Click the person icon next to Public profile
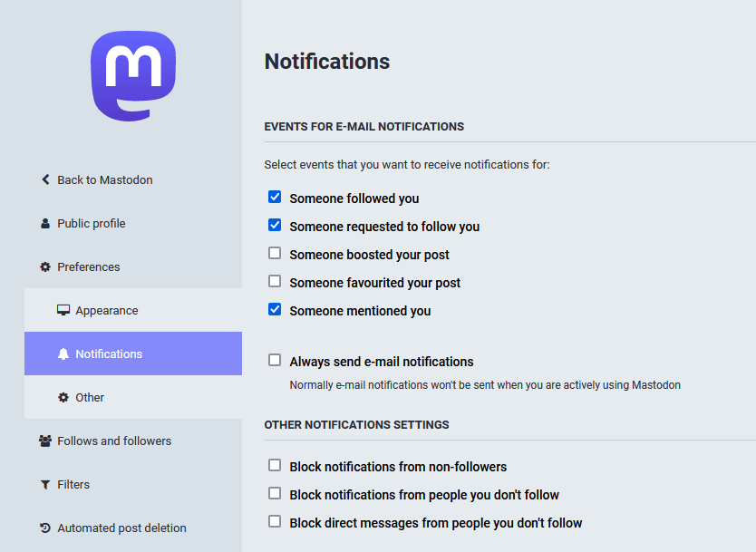The image size is (756, 552). click(x=45, y=223)
